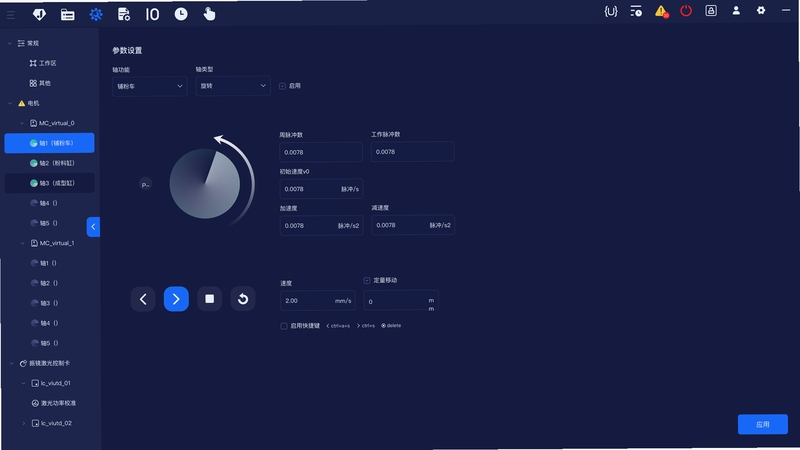Select the blue gear settings tab icon
The image size is (800, 450).
click(96, 14)
